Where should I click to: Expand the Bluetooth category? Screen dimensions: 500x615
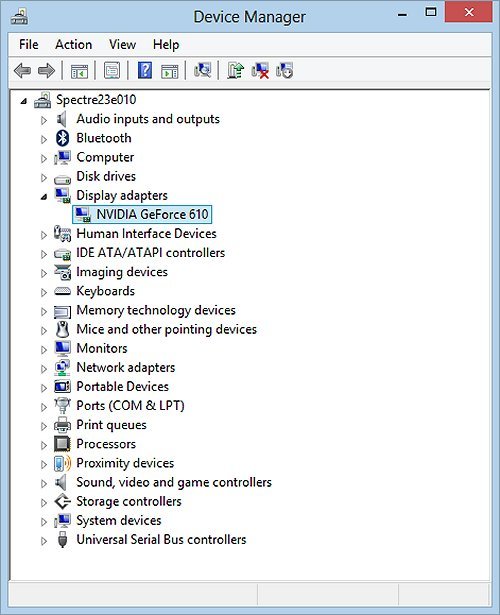(44, 139)
